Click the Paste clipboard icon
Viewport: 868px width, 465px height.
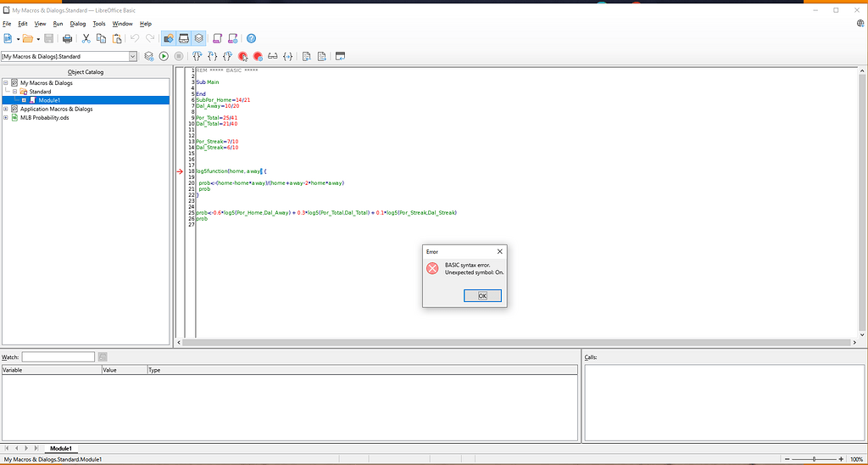tap(117, 38)
